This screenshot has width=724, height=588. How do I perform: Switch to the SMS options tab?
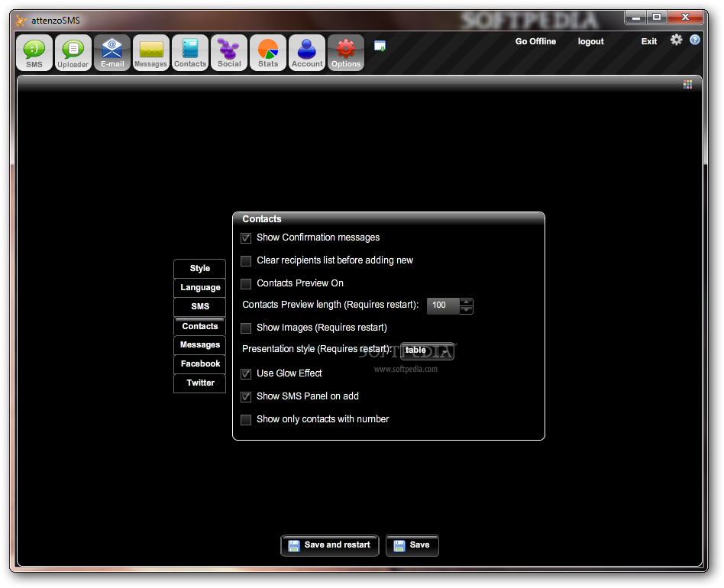pyautogui.click(x=200, y=306)
